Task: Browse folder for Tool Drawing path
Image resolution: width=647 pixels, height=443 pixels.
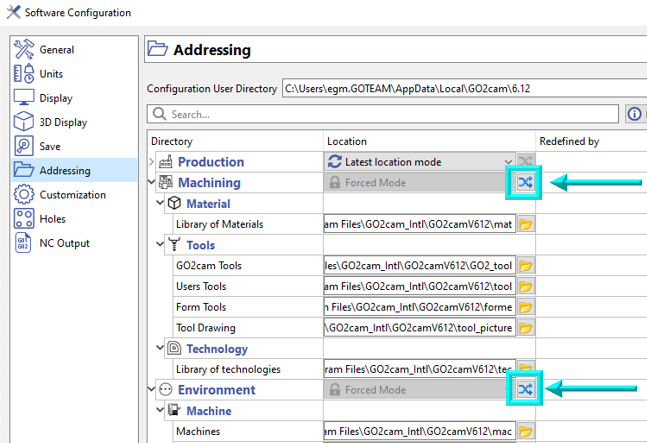Action: (525, 328)
